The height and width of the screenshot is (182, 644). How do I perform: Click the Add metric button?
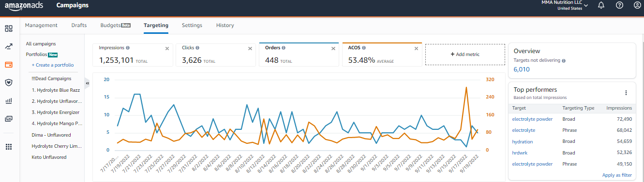pyautogui.click(x=465, y=55)
